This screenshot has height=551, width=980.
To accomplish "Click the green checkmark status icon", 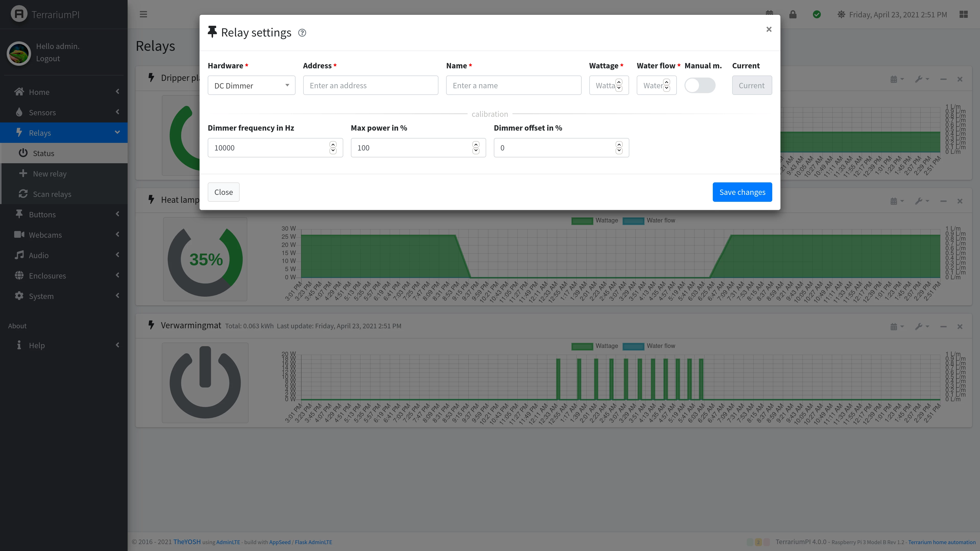I will pos(816,15).
